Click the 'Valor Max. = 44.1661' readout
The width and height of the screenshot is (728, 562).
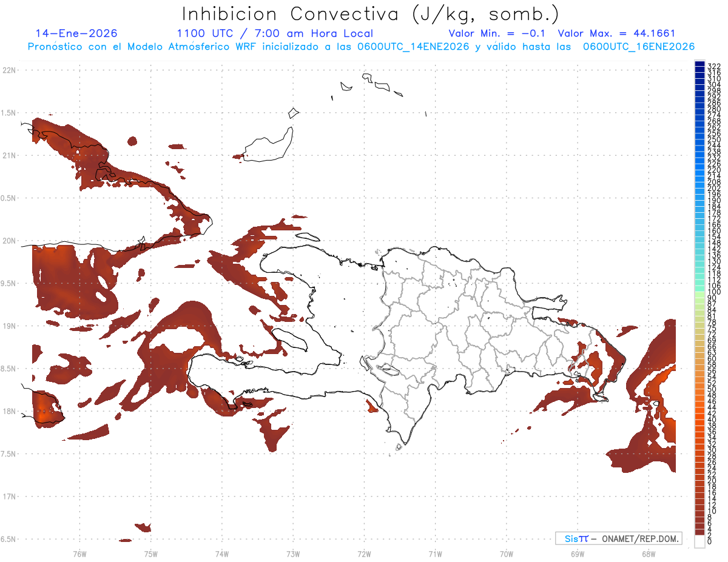pyautogui.click(x=616, y=33)
